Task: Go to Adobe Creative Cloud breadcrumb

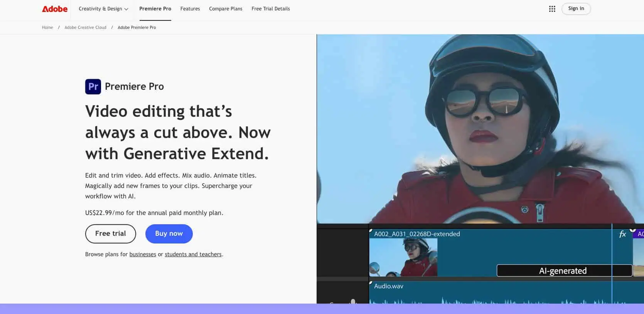Action: click(x=85, y=27)
